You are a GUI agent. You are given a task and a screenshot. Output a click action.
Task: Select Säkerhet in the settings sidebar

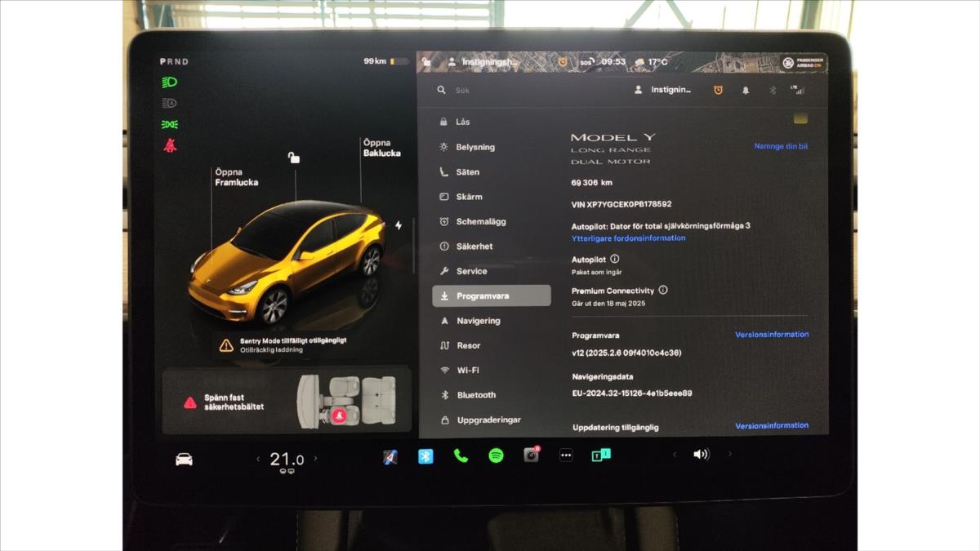tap(492, 247)
